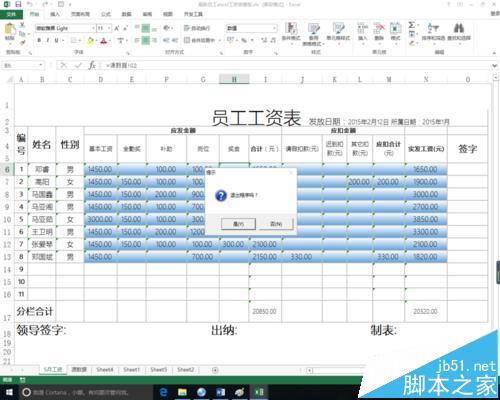Switch to the Sheet4 worksheet tab
The image size is (500, 400).
click(x=105, y=370)
